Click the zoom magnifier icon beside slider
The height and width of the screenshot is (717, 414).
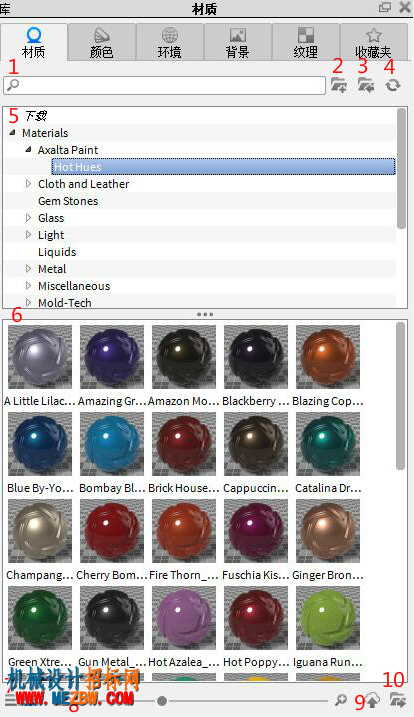pos(340,700)
